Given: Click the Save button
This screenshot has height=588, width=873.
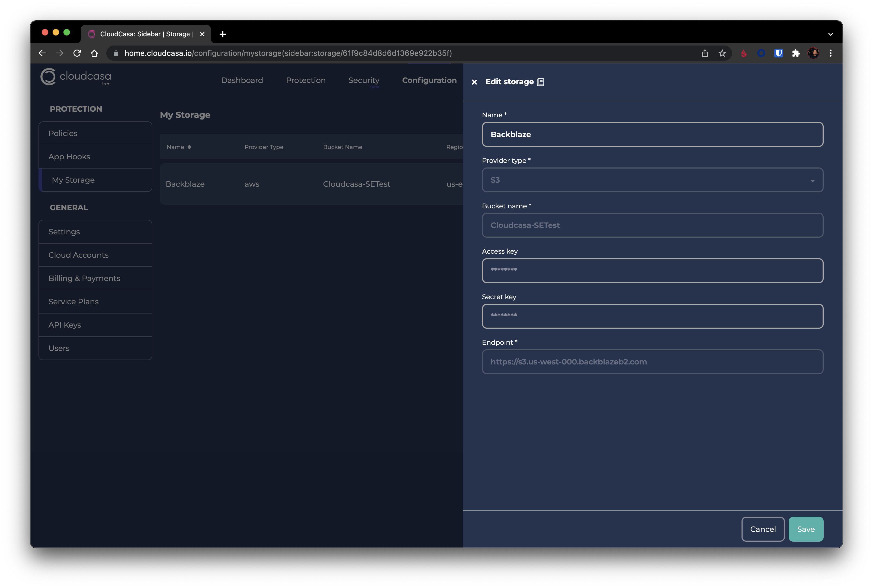Looking at the screenshot, I should tap(805, 529).
